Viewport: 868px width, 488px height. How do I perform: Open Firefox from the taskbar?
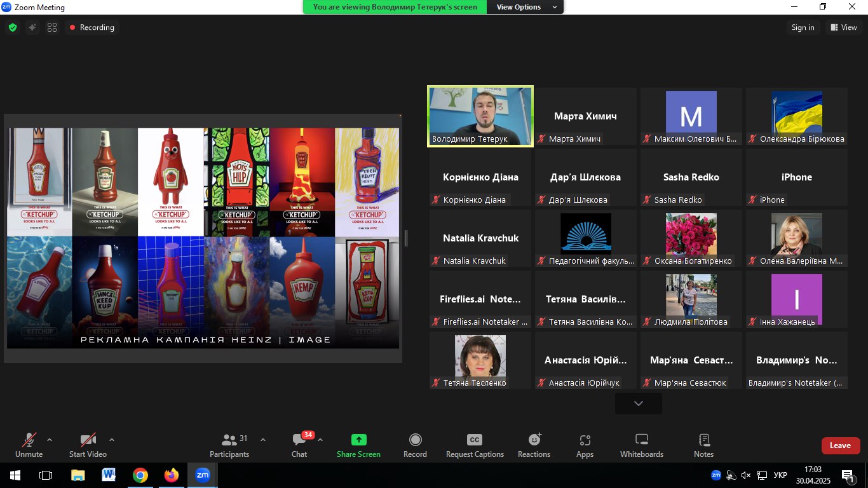[172, 475]
